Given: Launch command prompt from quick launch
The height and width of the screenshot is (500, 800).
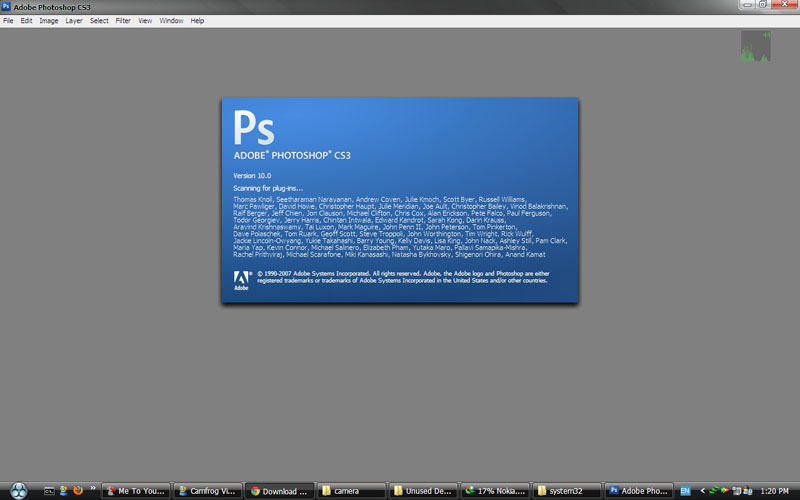Looking at the screenshot, I should (x=49, y=491).
